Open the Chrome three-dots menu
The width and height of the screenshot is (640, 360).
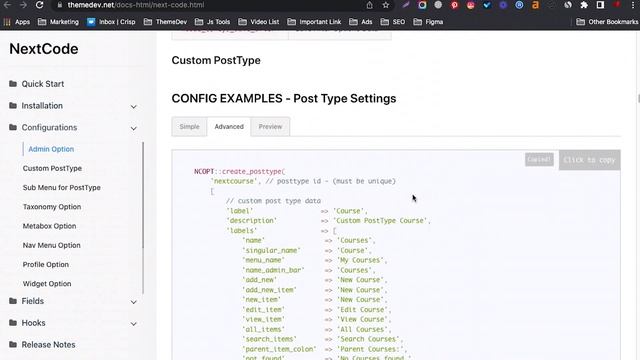coord(633,5)
